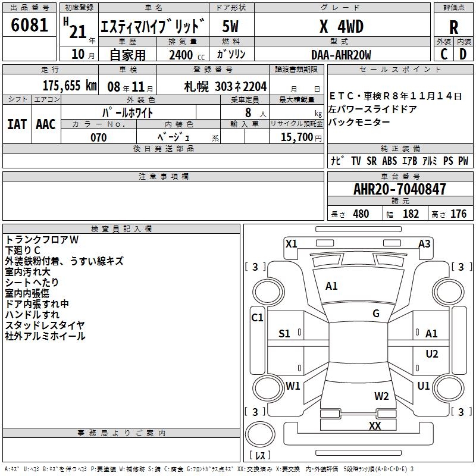Click interior color ベージュ
Image resolution: width=476 pixels, height=476 pixels.
click(x=174, y=137)
